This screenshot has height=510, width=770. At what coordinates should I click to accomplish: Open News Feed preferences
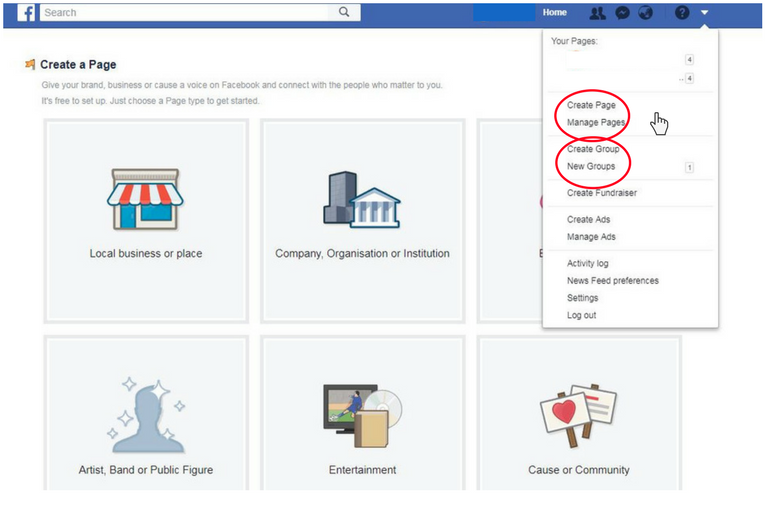point(612,281)
